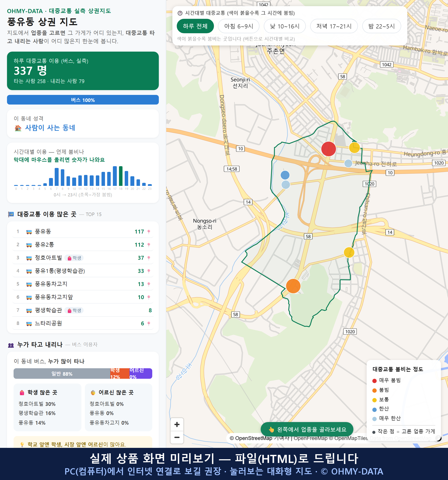Click map pin icon for 풍유동차고지 row
This screenshot has height=480, width=448.
149,284
